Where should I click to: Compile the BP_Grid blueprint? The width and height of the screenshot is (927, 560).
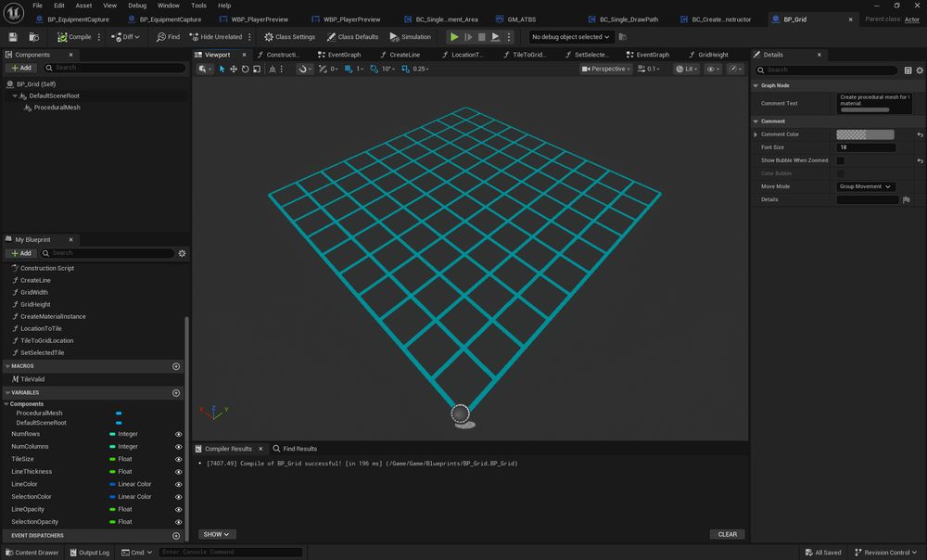[x=74, y=37]
